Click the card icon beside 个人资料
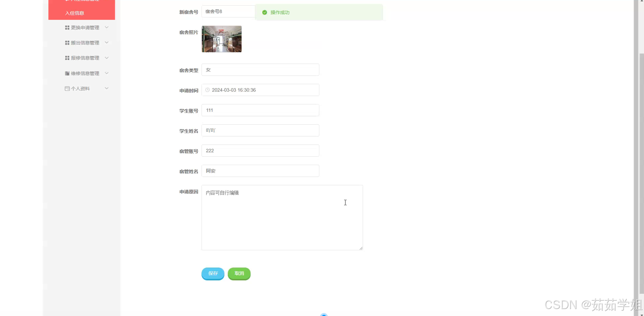This screenshot has width=644, height=316. (x=67, y=88)
